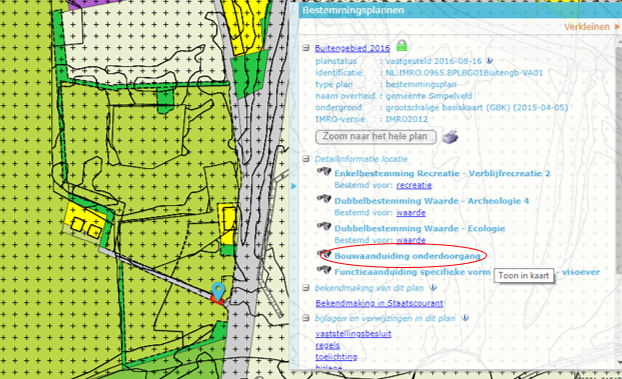
Task: Click binoculars icon for Enkelbestemming Recreatie
Action: point(324,171)
